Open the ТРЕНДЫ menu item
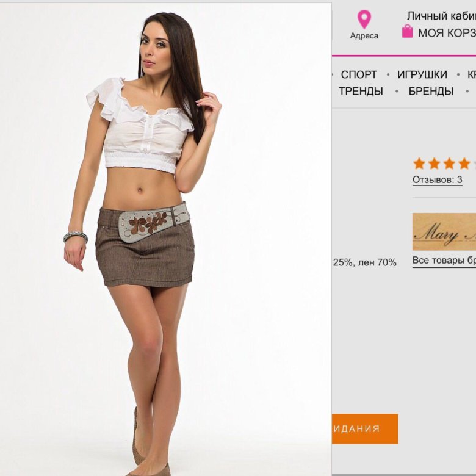 pyautogui.click(x=361, y=91)
